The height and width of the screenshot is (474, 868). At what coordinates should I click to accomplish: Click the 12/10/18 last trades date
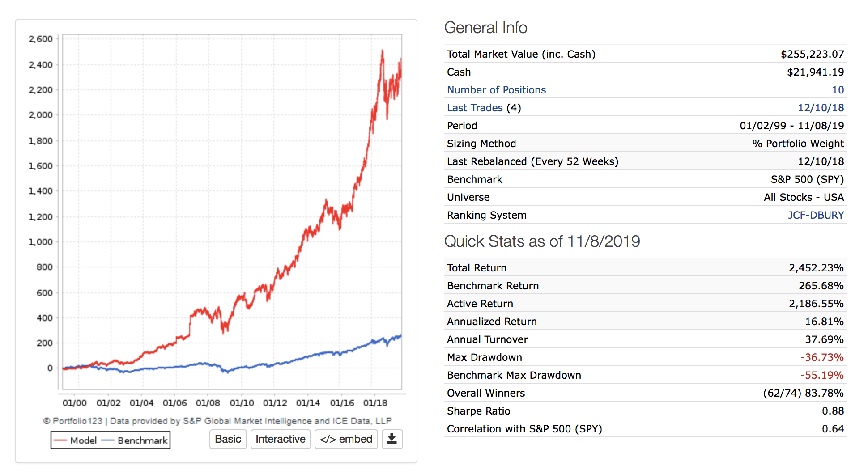point(821,108)
